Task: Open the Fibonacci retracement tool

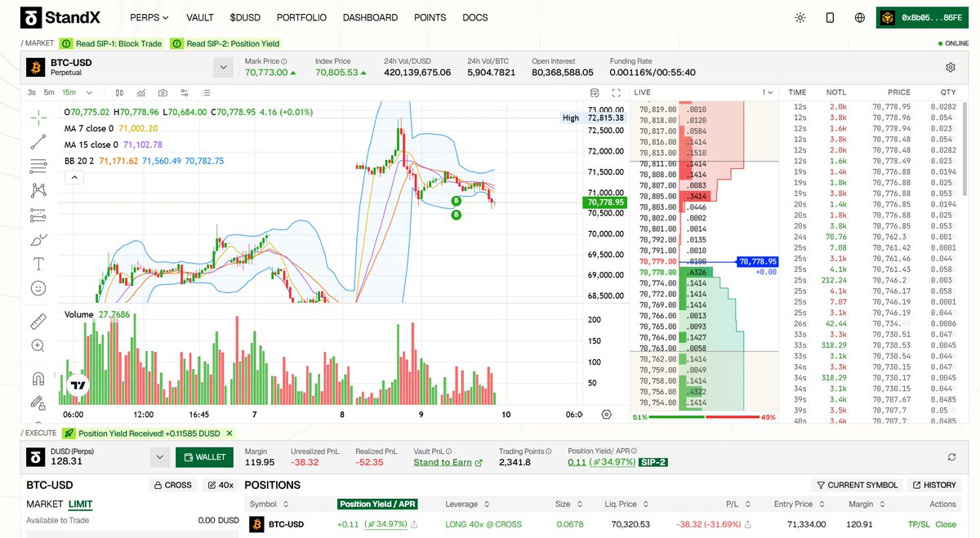Action: click(38, 166)
